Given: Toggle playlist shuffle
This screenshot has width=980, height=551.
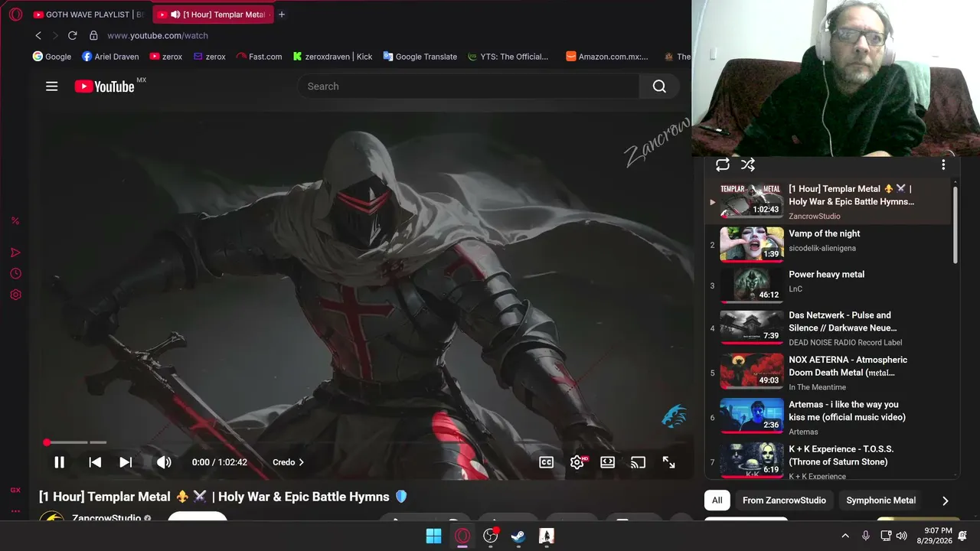Looking at the screenshot, I should pos(748,165).
